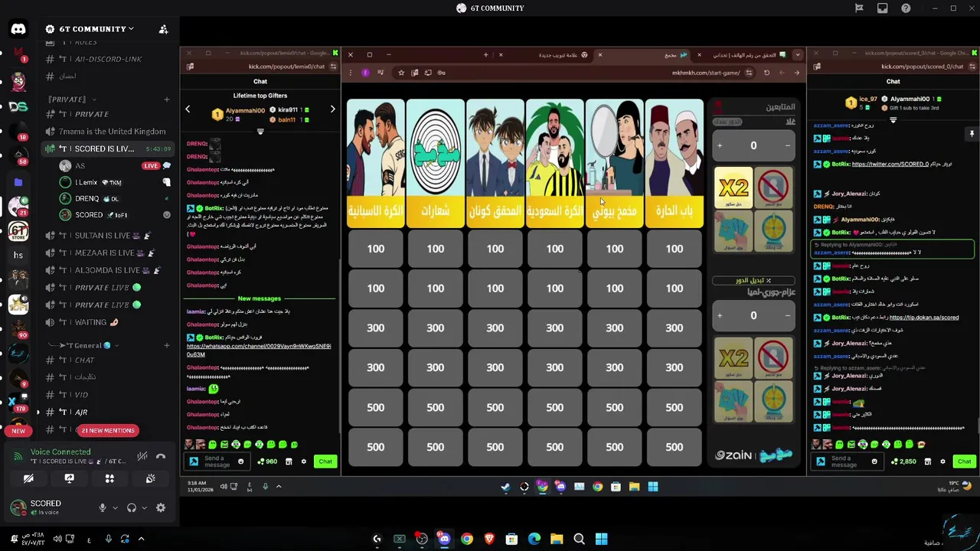This screenshot has height=551, width=980.
Task: Increase team غلا score with the plus
Action: pyautogui.click(x=720, y=145)
